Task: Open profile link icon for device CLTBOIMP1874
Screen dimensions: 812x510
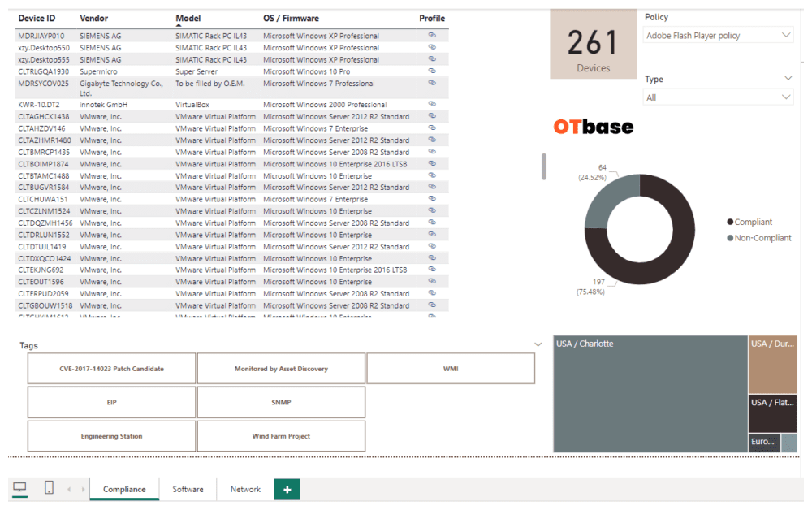Action: coord(432,164)
